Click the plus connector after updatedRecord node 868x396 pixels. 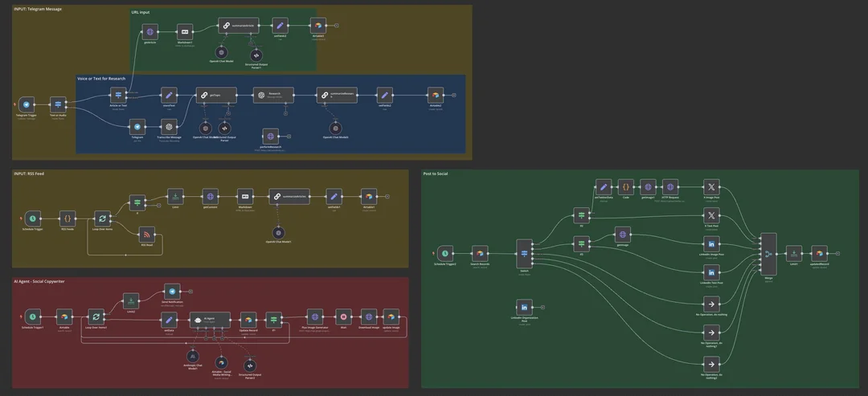tap(837, 253)
